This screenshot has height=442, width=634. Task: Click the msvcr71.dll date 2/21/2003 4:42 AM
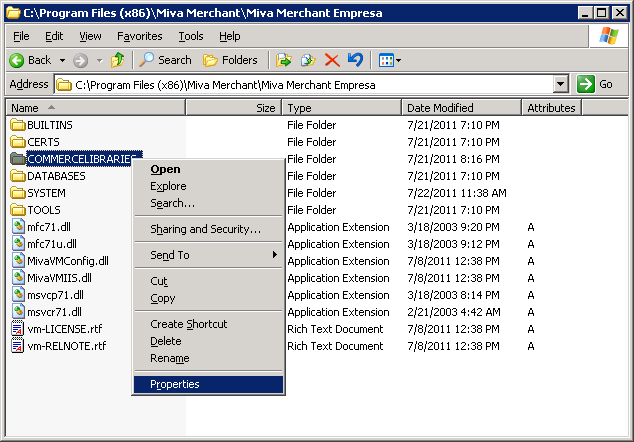coord(454,312)
